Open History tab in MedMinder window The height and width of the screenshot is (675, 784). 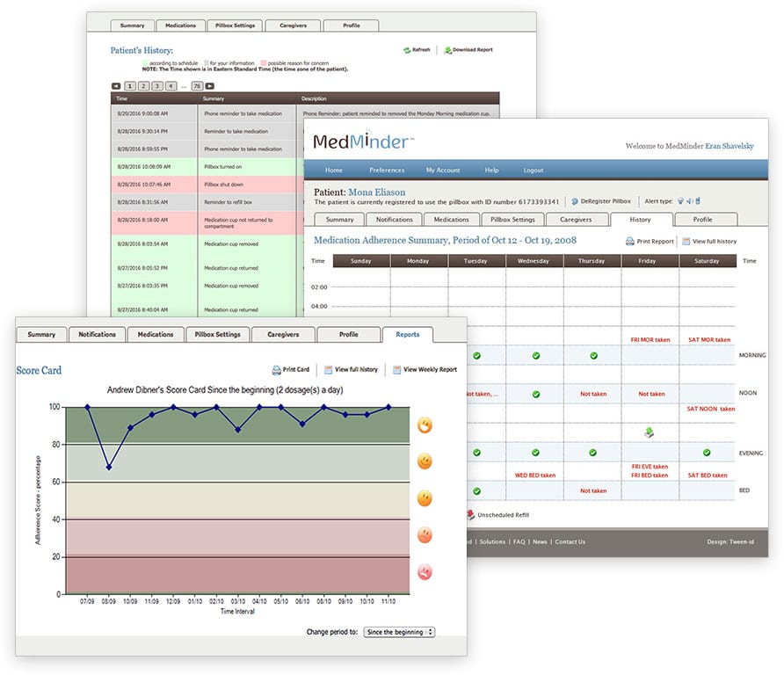[x=640, y=220]
